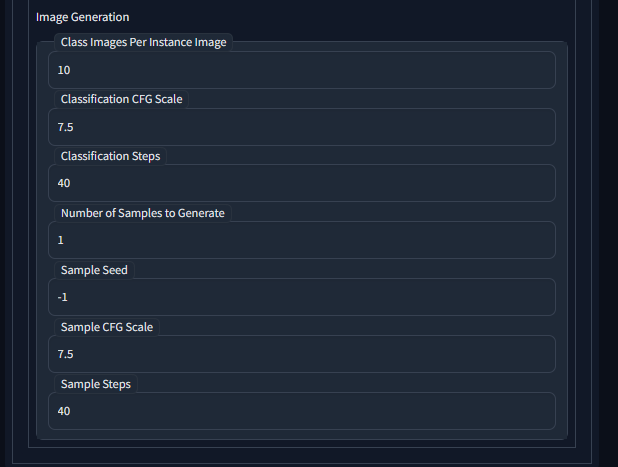
Task: Click the Image Generation section heading
Action: 82,17
